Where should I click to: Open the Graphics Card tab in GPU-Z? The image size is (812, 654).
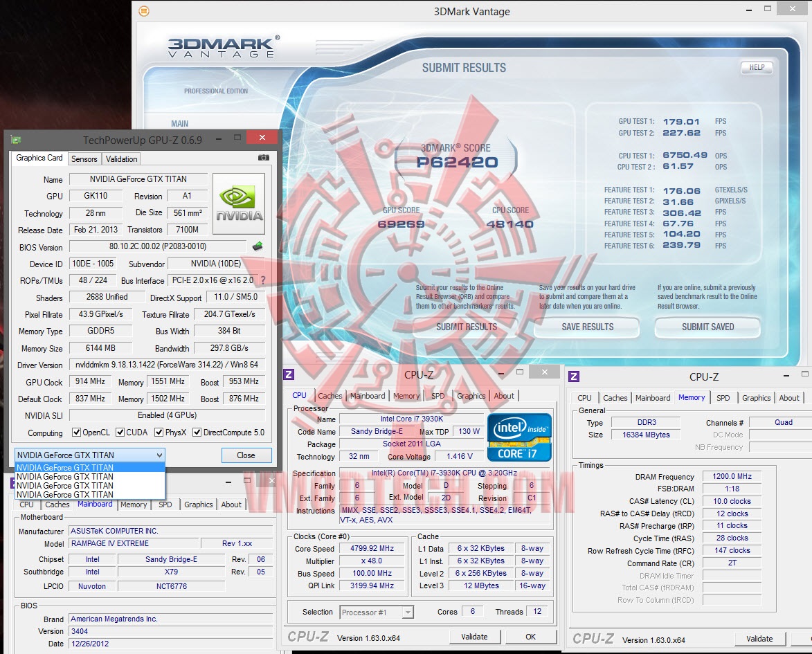[x=39, y=158]
